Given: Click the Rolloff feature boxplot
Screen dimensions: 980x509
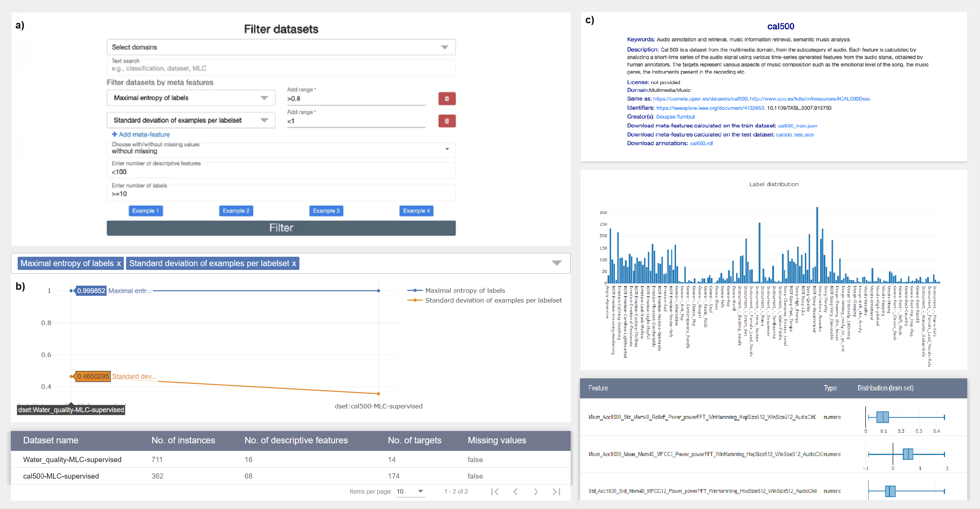Looking at the screenshot, I should point(906,417).
